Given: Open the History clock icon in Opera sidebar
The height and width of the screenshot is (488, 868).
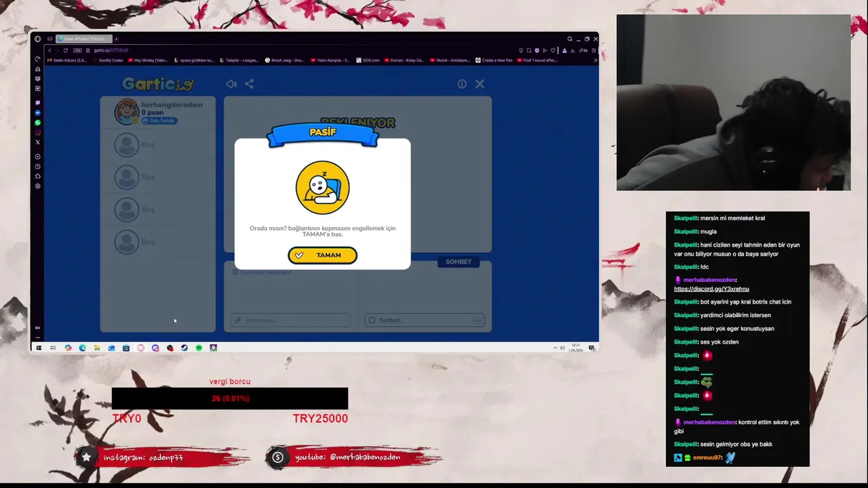Looking at the screenshot, I should tap(38, 166).
